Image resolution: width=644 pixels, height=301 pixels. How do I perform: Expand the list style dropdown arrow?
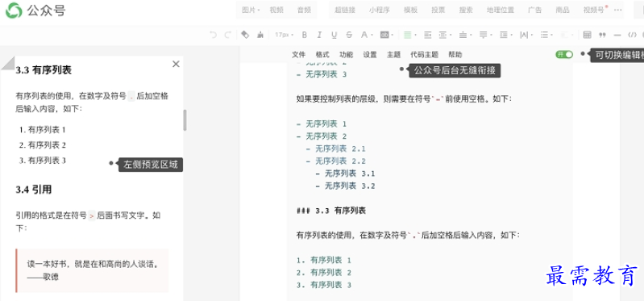click(x=552, y=35)
